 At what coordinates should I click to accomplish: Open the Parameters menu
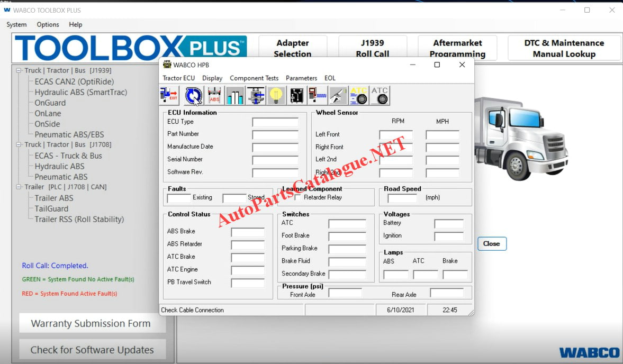click(301, 78)
